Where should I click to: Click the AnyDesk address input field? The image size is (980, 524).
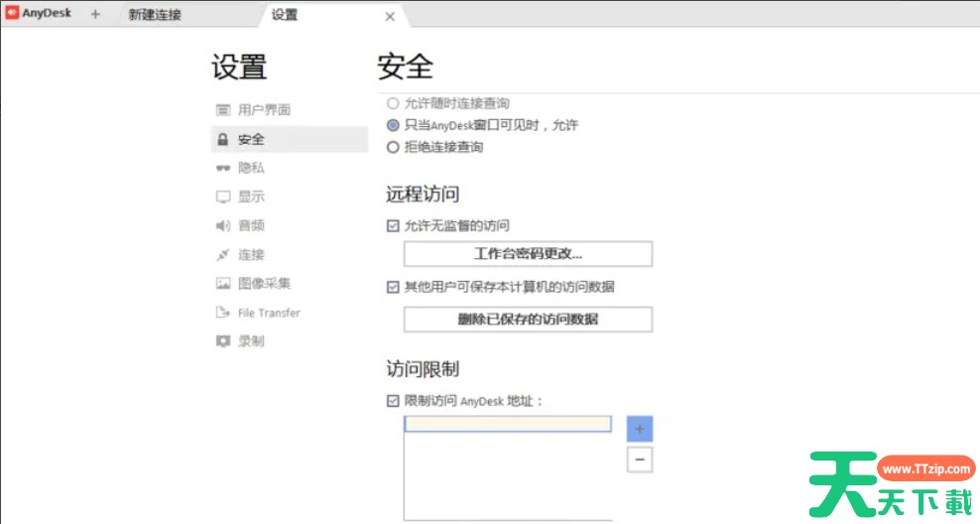pos(508,425)
